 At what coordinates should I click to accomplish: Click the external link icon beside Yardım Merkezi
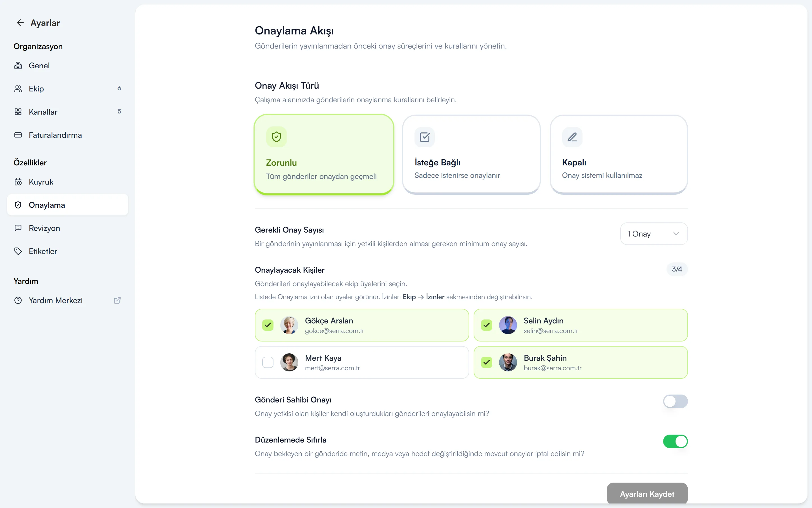pyautogui.click(x=117, y=300)
